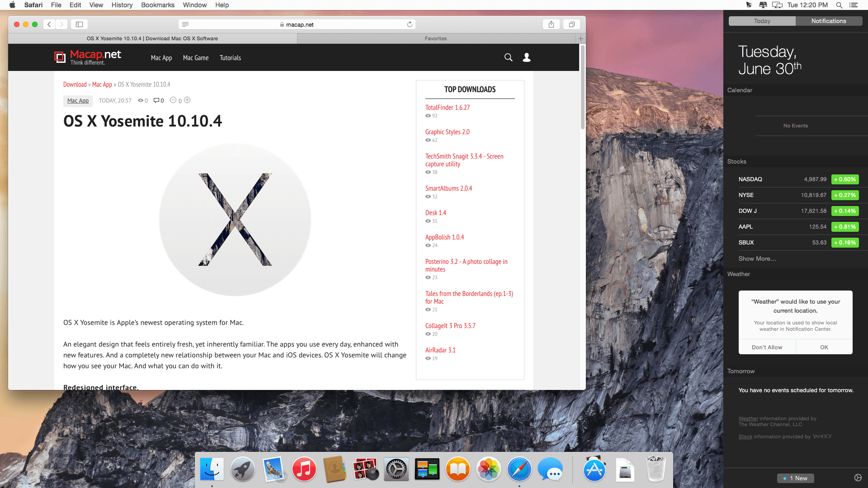The image size is (868, 488).
Task: Click TotalFinder 1.6.27 top download link
Action: pos(447,107)
